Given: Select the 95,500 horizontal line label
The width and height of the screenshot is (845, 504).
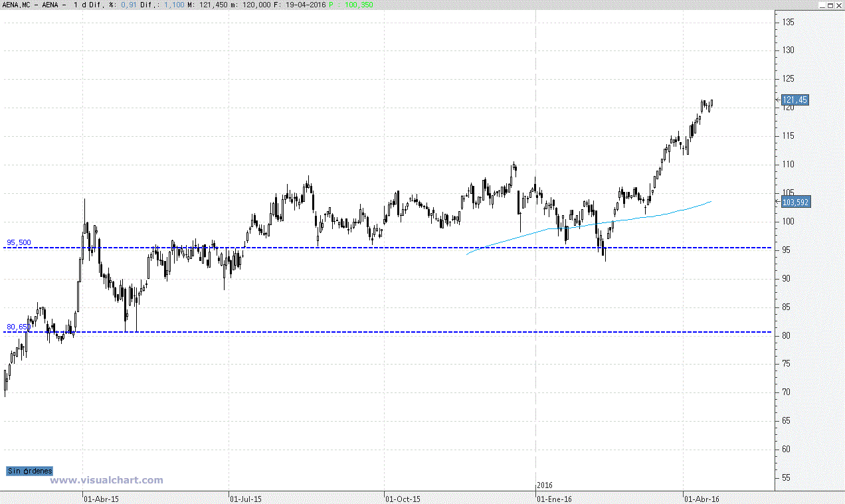Looking at the screenshot, I should [19, 242].
